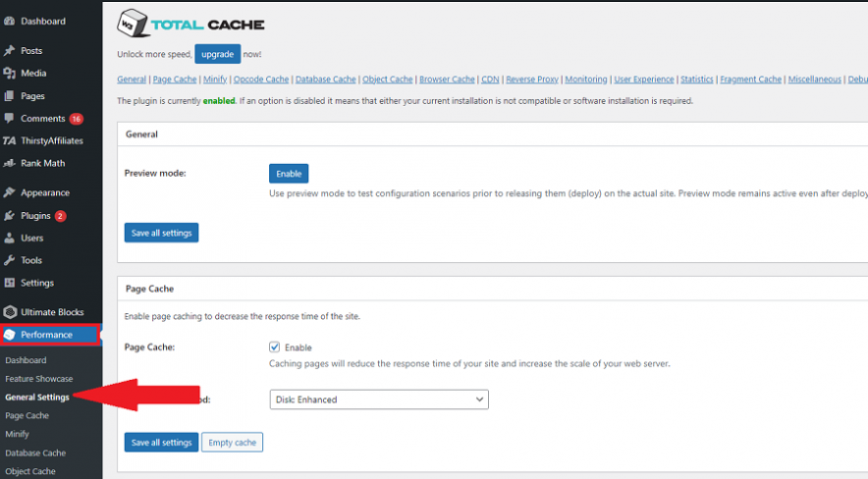Select Minify in the Performance submenu
Viewport: 868px width, 479px height.
coord(17,434)
